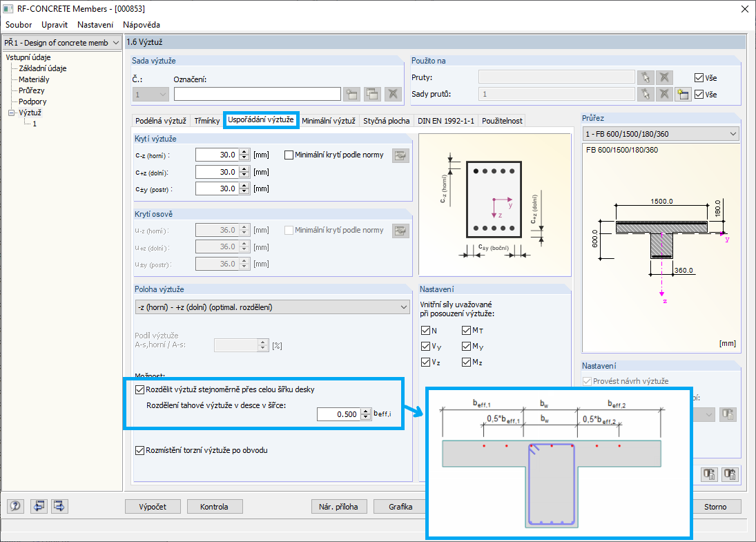Select Průřezy in tree
The image size is (756, 542).
click(31, 90)
